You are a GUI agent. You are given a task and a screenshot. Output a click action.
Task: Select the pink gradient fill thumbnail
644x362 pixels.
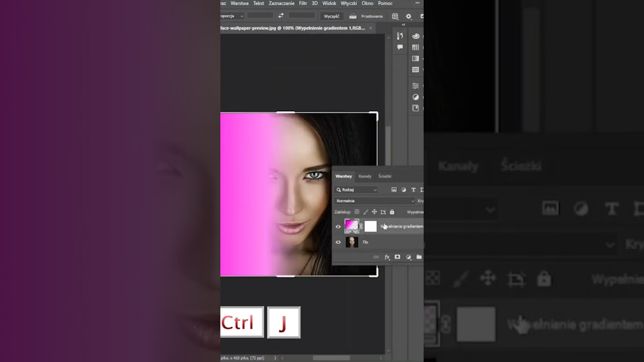point(352,226)
